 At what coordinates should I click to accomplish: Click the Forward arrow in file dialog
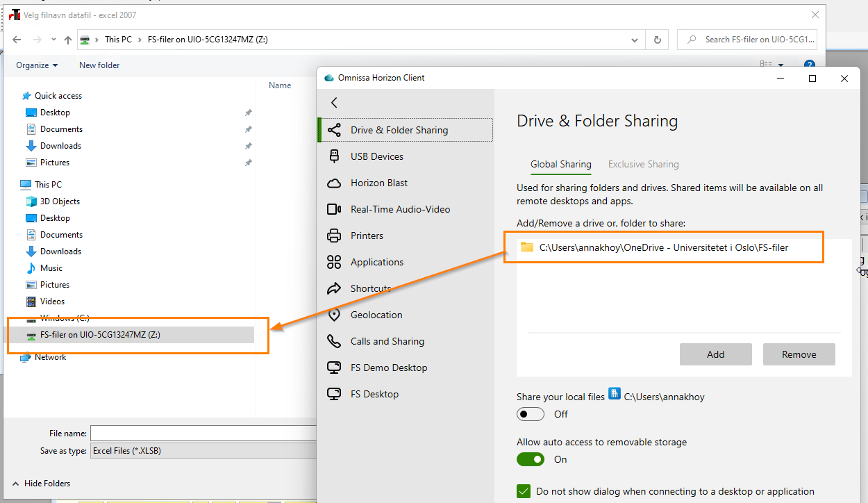click(37, 40)
